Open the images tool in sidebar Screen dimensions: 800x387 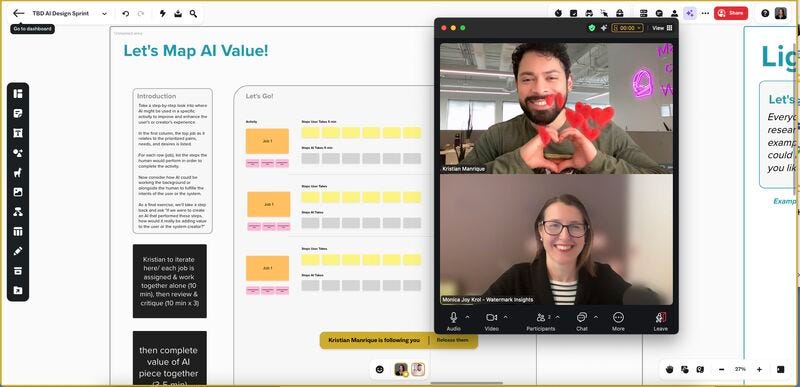(x=18, y=192)
